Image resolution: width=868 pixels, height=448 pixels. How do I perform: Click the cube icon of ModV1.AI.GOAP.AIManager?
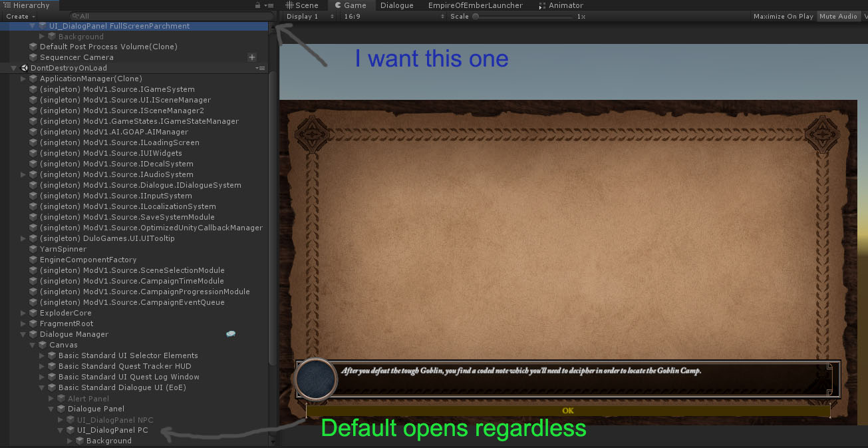pos(33,132)
